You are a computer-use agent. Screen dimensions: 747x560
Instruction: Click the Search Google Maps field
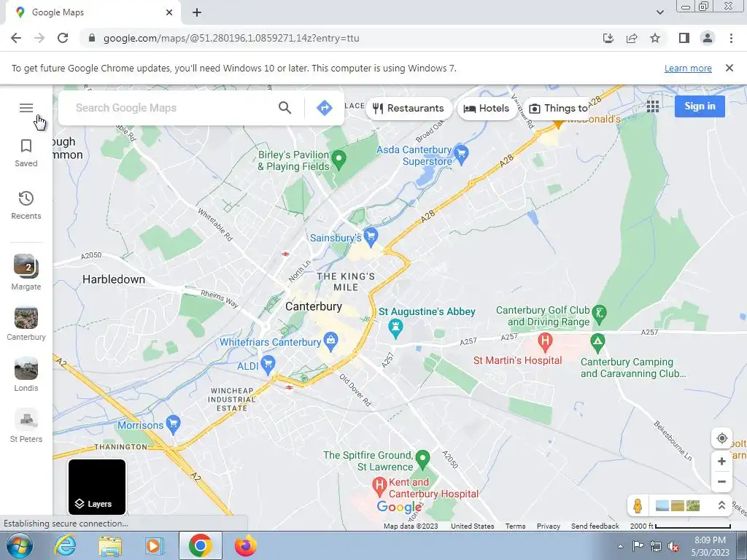pos(174,108)
